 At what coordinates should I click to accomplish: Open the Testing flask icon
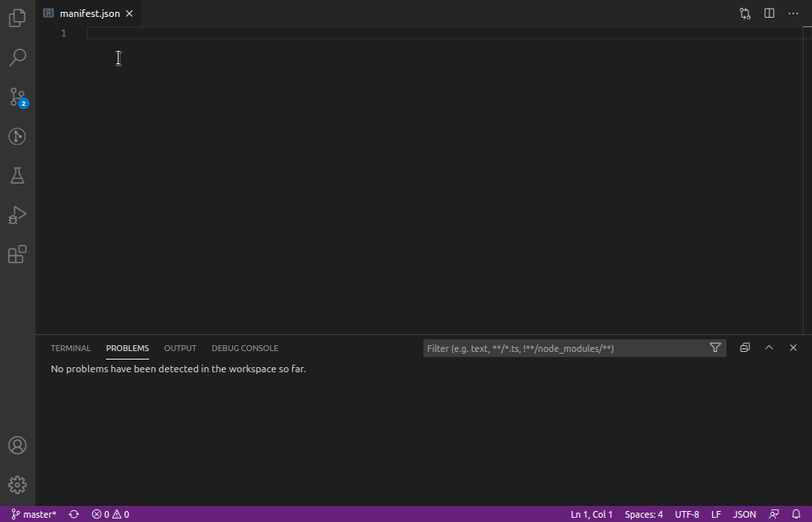17,176
